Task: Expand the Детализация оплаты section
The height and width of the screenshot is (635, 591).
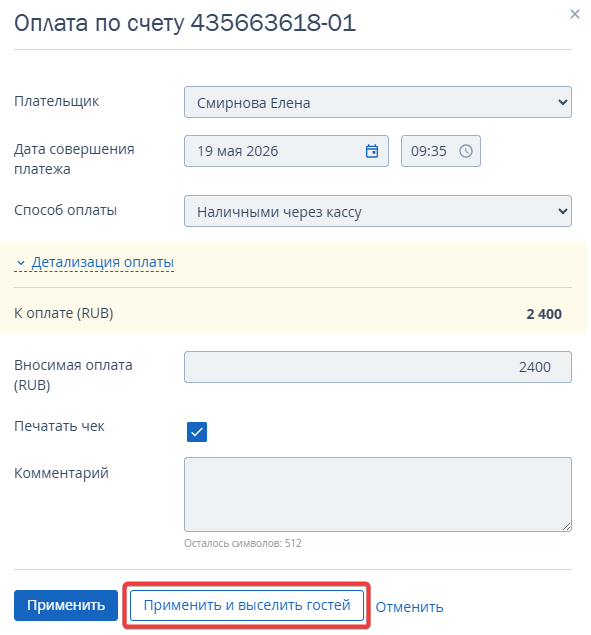Action: point(102,262)
